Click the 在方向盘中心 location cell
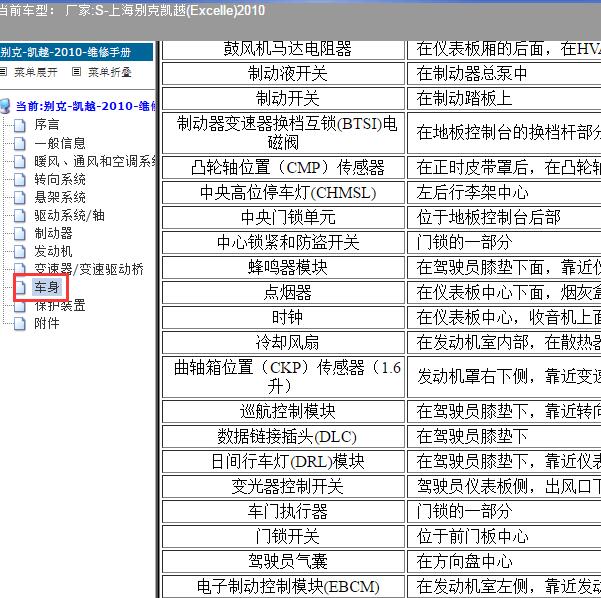Screen dimensions: 601x598 [x=504, y=561]
